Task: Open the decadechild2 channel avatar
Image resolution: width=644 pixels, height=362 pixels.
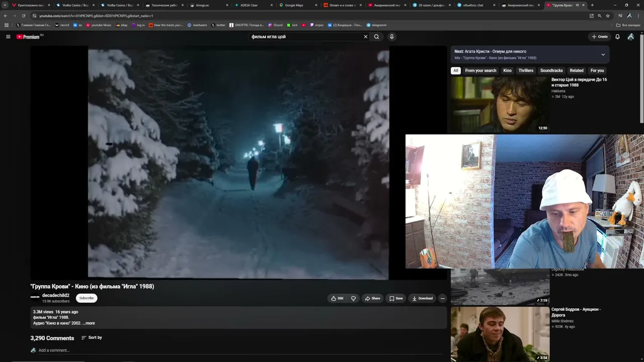Action: 35,298
